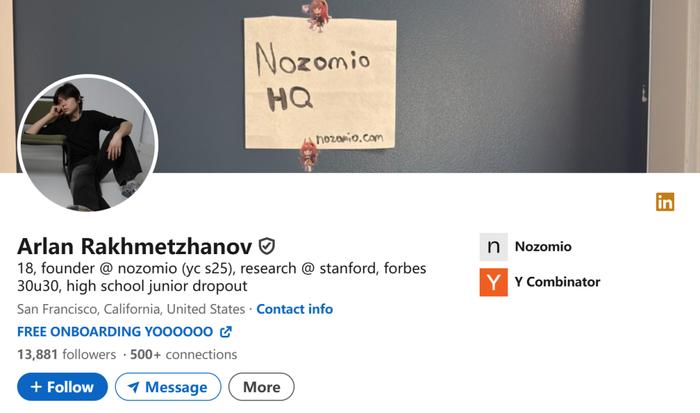
Task: Click the verified shield badge beside the name
Action: [x=267, y=246]
